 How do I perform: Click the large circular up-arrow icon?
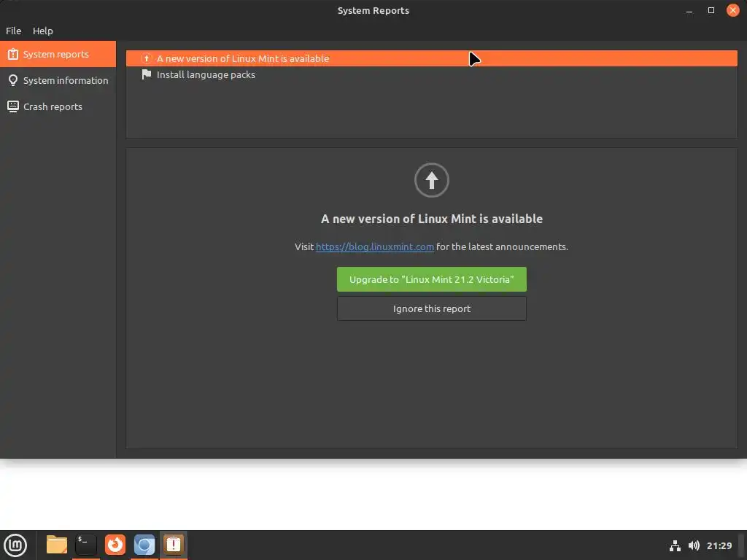(x=432, y=180)
